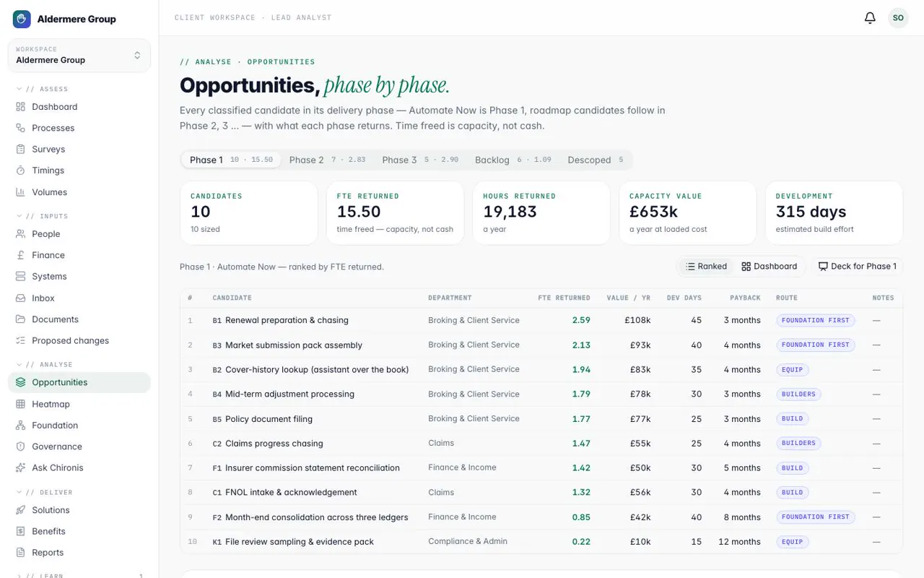Open the Solutions rocket icon
Screen dimensions: 924x578
click(20, 510)
